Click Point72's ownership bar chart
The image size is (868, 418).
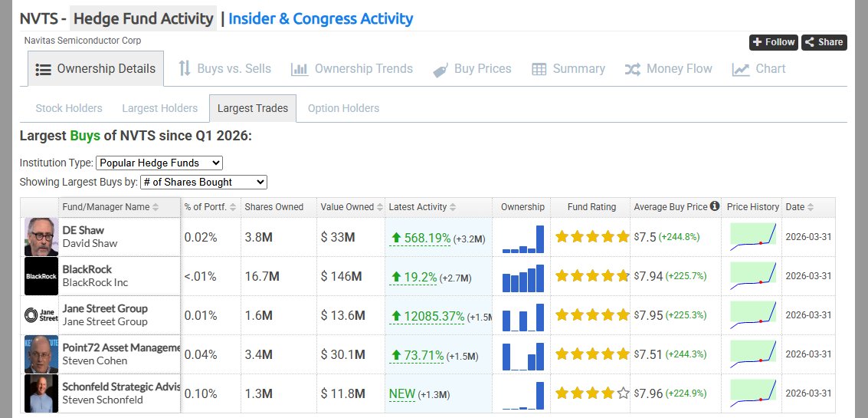click(523, 356)
